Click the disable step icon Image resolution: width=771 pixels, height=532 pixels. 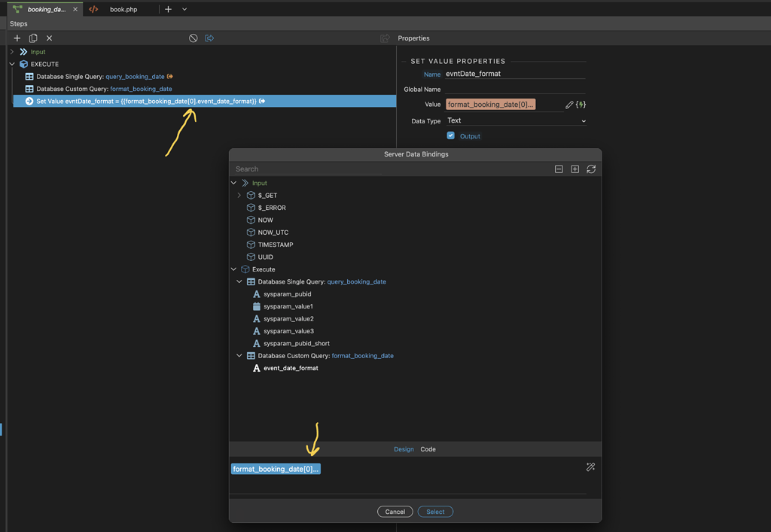point(194,38)
